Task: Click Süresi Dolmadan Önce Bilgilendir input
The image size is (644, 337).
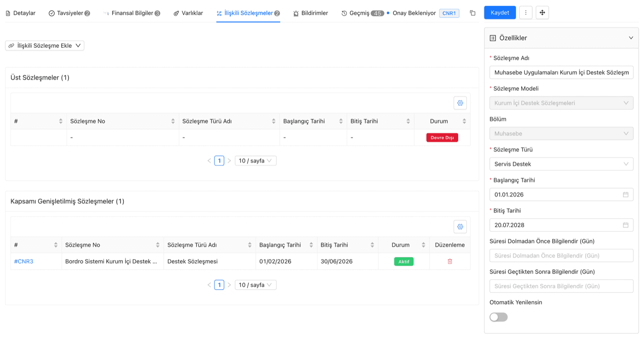Action: click(561, 256)
